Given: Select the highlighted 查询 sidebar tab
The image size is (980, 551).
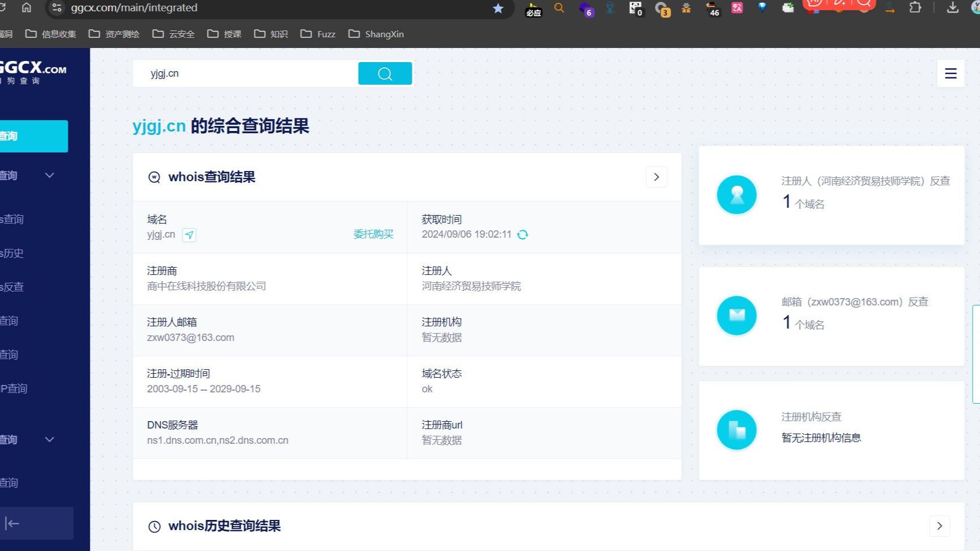Looking at the screenshot, I should 33,136.
